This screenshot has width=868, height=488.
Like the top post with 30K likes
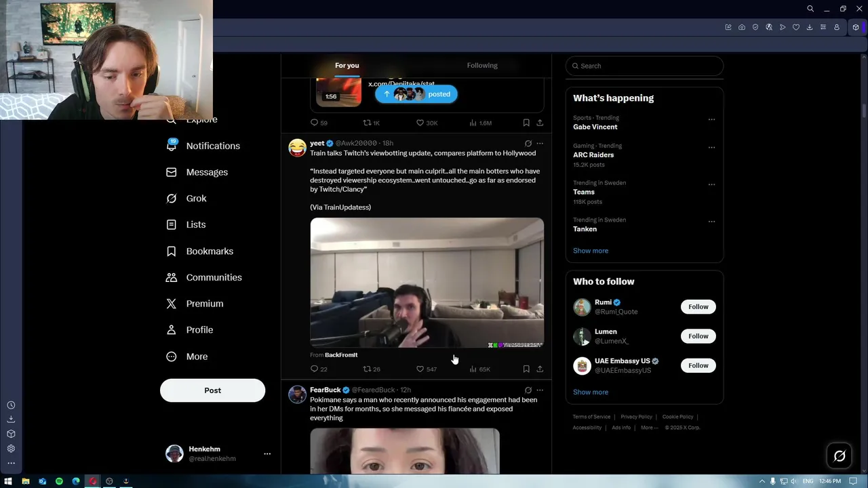(427, 123)
